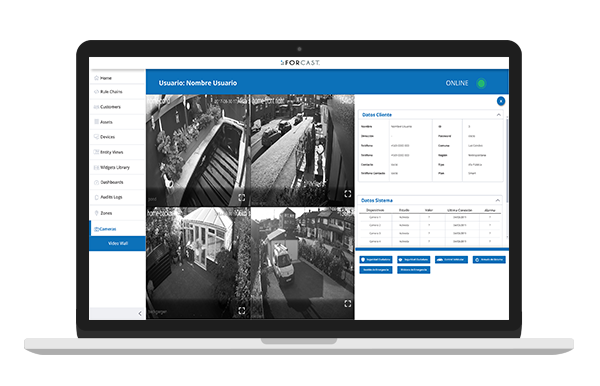600x386 pixels.
Task: Collapse the left sidebar with the arrow
Action: pos(140,313)
